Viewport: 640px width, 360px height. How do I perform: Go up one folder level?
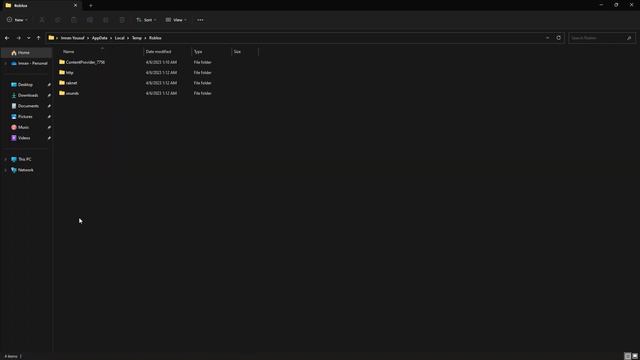pyautogui.click(x=38, y=38)
